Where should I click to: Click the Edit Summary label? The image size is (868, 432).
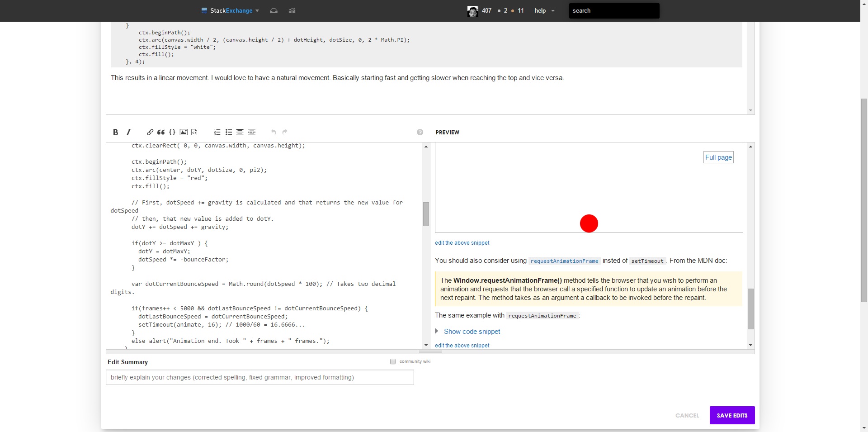point(127,362)
